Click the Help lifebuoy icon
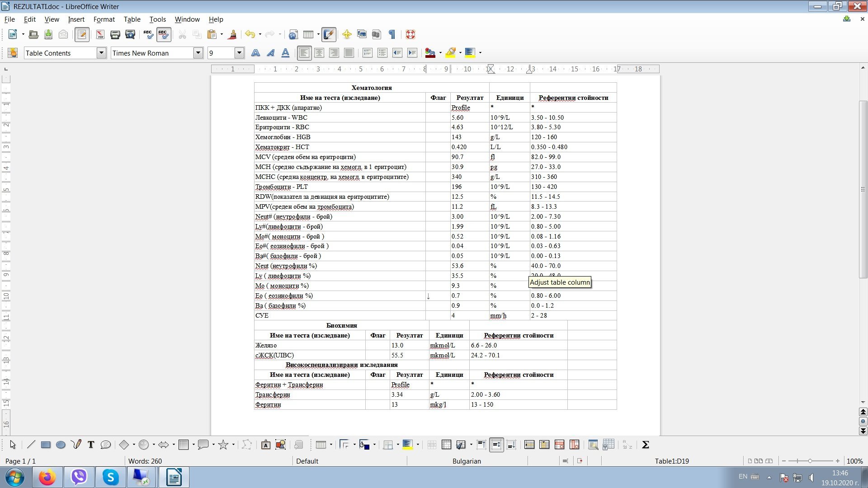Viewport: 868px width, 488px height. point(410,34)
